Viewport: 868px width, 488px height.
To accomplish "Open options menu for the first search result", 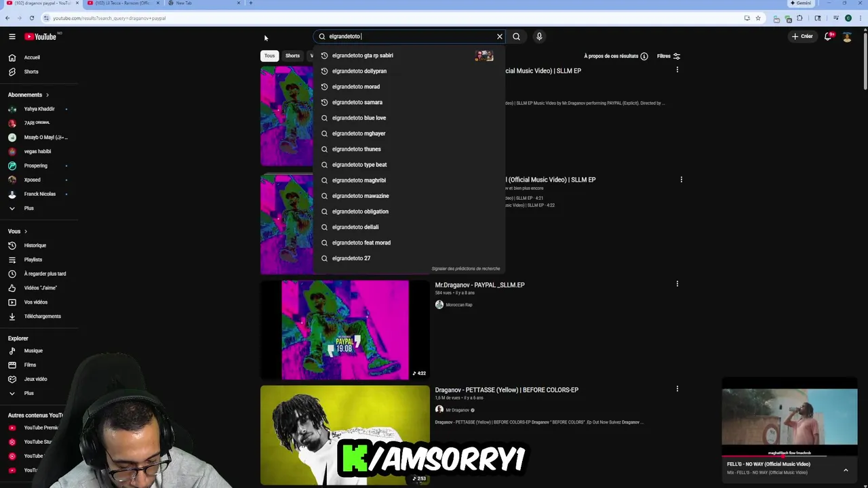I will click(677, 70).
